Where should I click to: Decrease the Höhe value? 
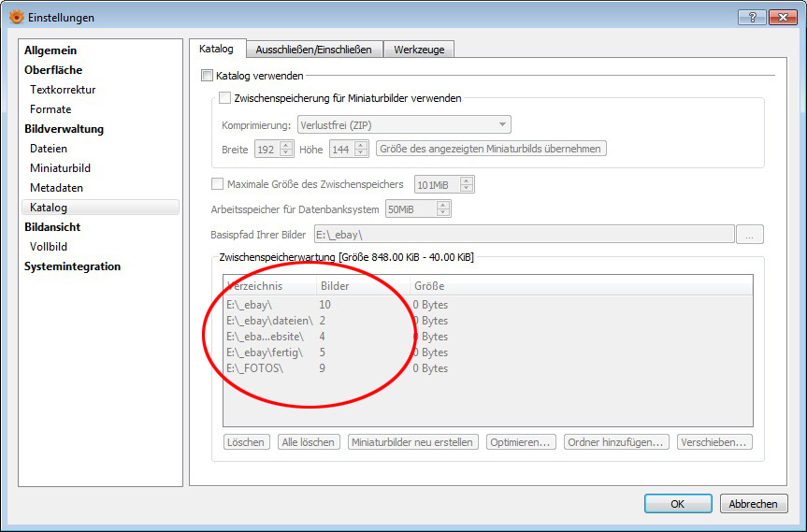pos(361,152)
